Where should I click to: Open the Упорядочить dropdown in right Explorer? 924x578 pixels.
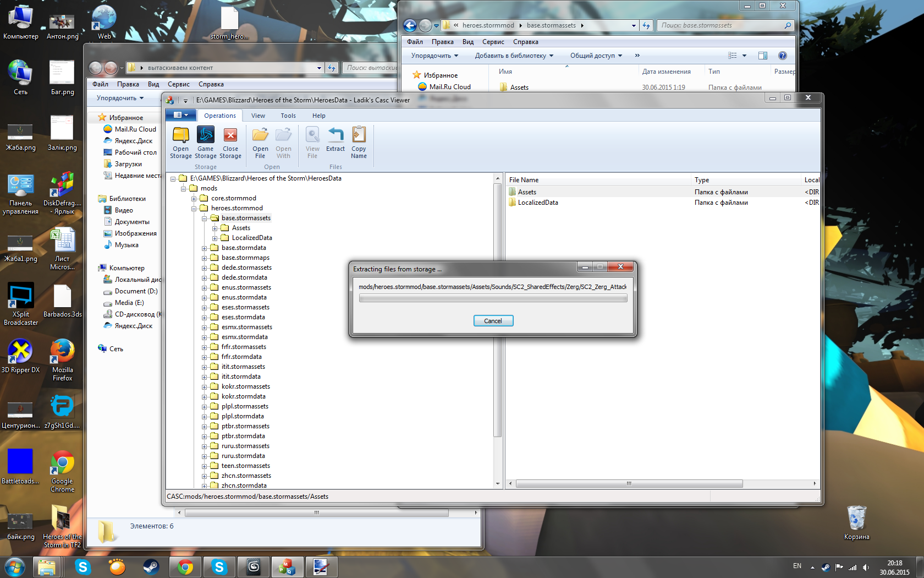click(435, 56)
